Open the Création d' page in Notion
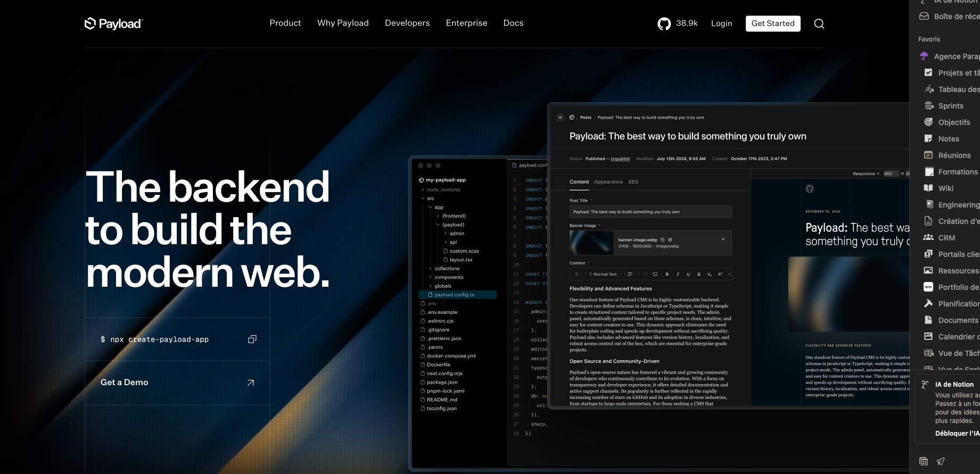 pyautogui.click(x=952, y=221)
